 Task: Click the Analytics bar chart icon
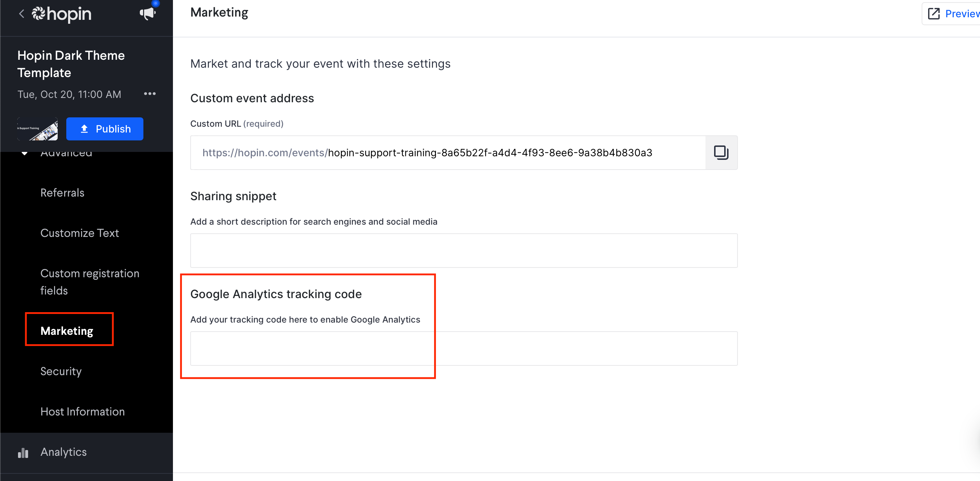point(23,453)
